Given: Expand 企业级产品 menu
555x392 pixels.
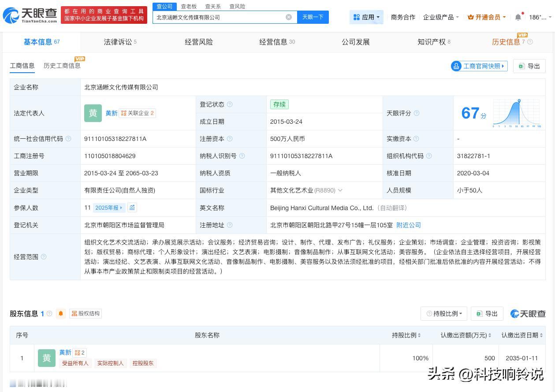Looking at the screenshot, I should (x=441, y=17).
